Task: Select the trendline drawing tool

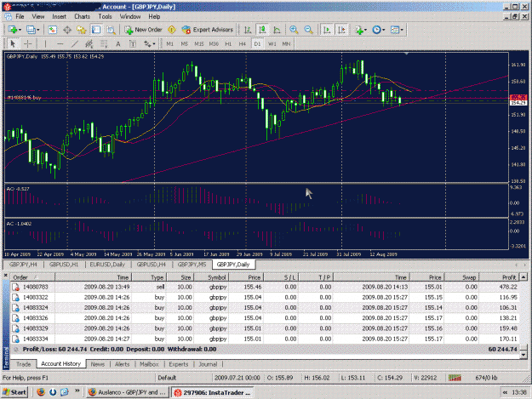Action: (x=75, y=43)
